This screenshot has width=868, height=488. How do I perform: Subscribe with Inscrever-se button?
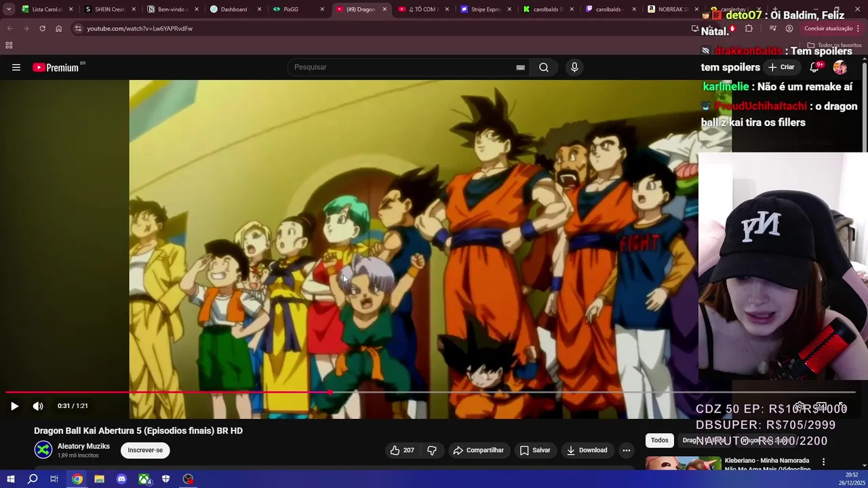[145, 450]
